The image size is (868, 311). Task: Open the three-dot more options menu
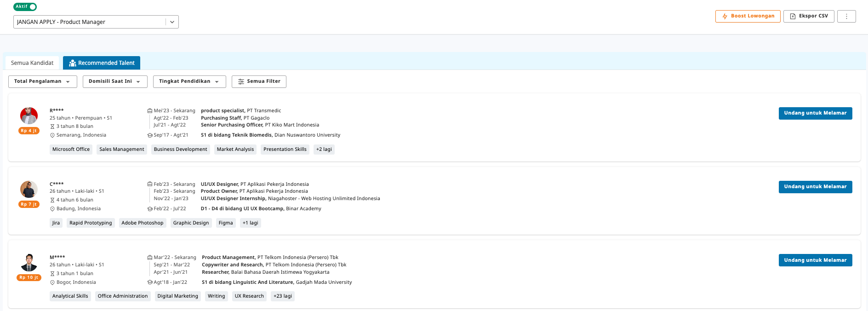846,16
